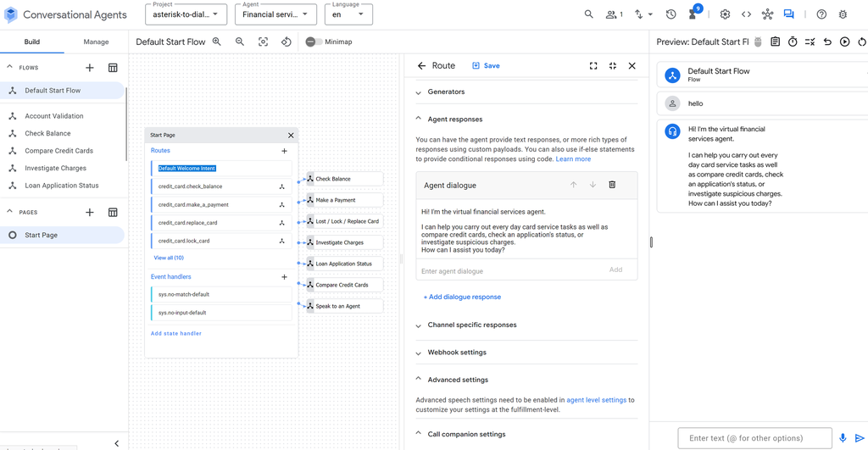The height and width of the screenshot is (450, 868).
Task: Add a new flow with plus icon
Action: coord(90,68)
